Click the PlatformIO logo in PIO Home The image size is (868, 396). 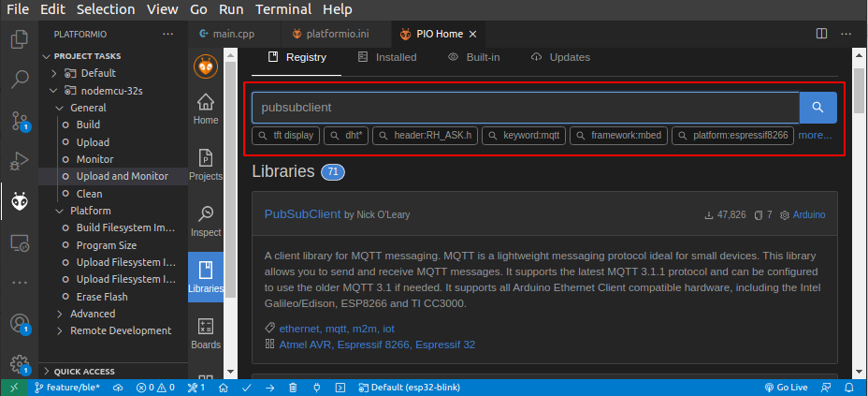click(x=206, y=67)
